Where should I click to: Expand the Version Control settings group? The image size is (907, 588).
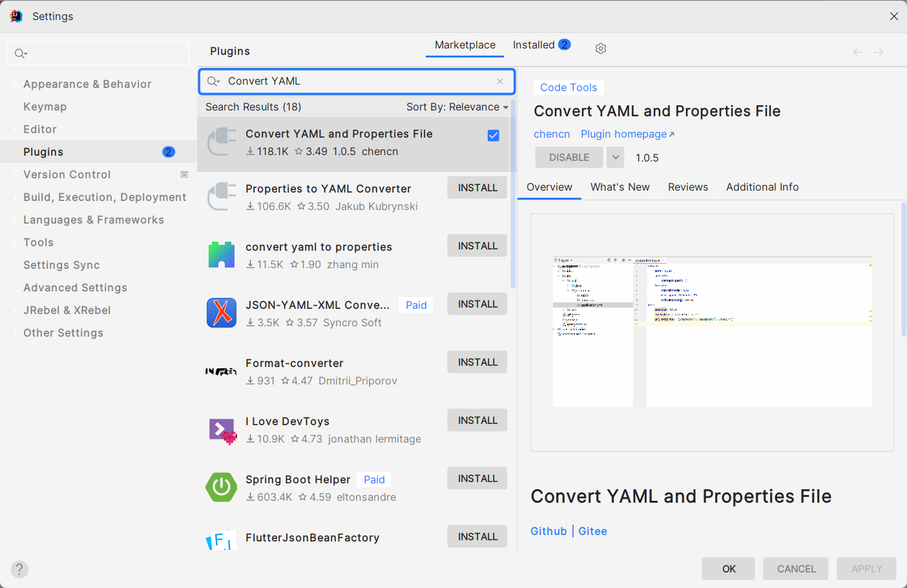[x=14, y=174]
